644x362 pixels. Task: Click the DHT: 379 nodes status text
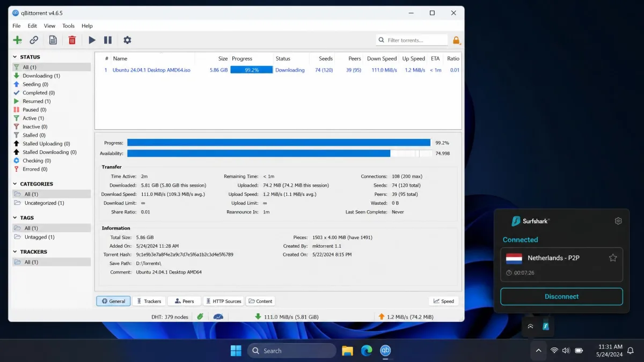(x=170, y=317)
